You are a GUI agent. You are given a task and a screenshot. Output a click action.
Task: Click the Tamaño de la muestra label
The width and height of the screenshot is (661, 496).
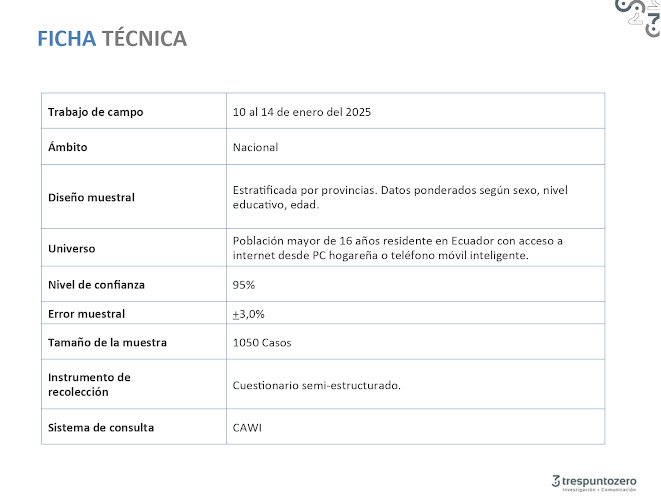[x=107, y=343]
